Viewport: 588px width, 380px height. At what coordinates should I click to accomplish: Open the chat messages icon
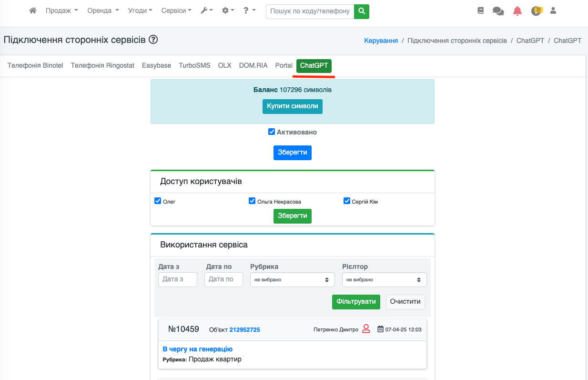(x=498, y=11)
